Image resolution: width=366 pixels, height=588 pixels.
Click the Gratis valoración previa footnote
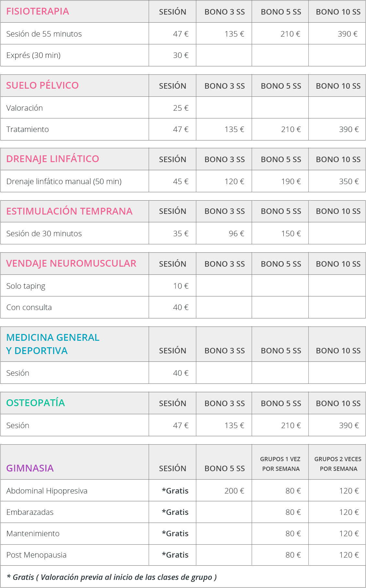click(112, 577)
